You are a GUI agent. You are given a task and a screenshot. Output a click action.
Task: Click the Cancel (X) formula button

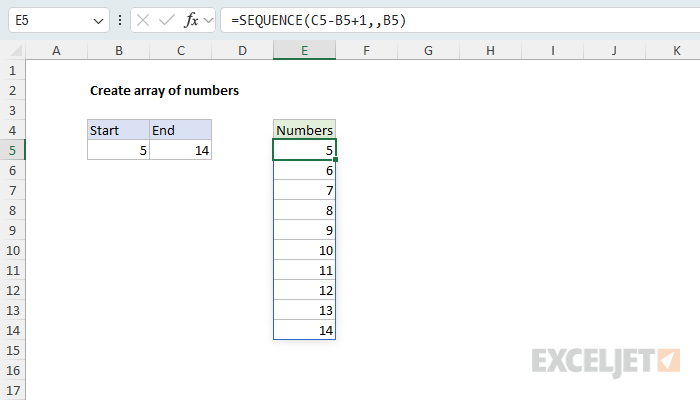(x=143, y=20)
